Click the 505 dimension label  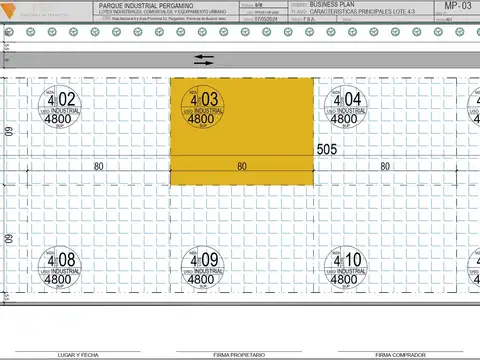[327, 149]
